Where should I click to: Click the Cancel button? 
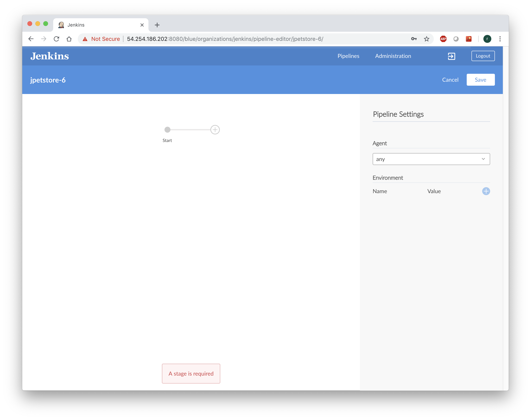(x=450, y=79)
